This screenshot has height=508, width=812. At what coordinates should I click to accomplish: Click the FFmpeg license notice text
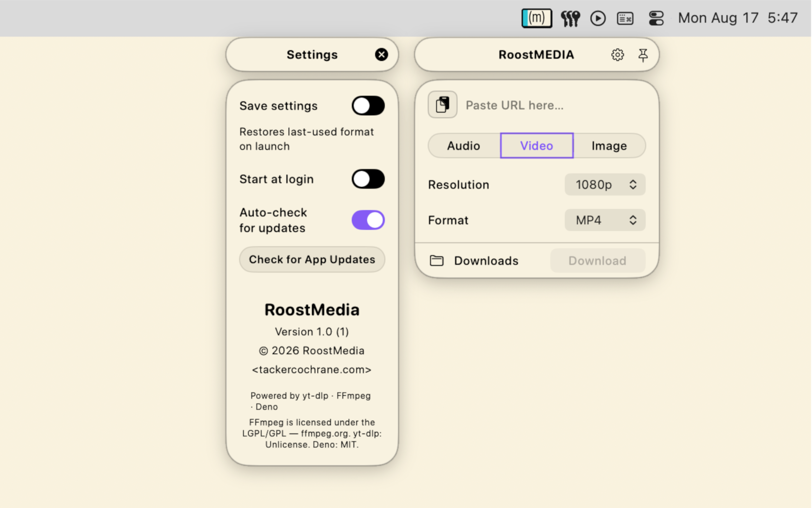tap(312, 434)
